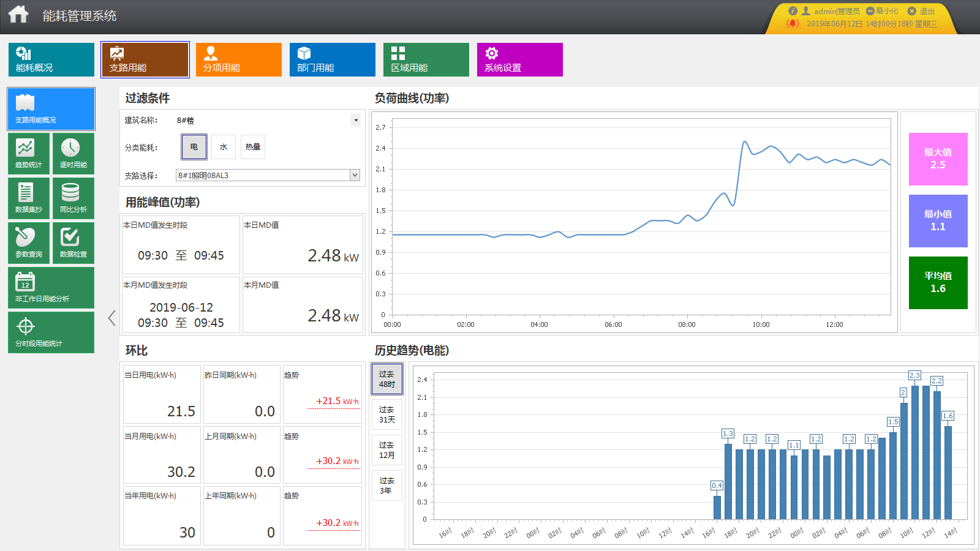The width and height of the screenshot is (980, 551).
Task: Open 非工作日用能分析 calendar tile
Action: click(x=51, y=287)
